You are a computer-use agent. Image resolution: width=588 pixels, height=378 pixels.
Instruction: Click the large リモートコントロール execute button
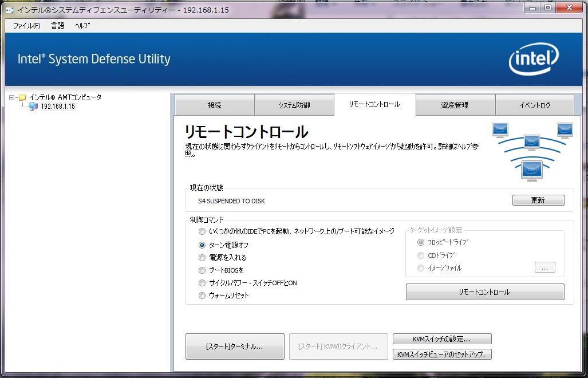coord(484,292)
